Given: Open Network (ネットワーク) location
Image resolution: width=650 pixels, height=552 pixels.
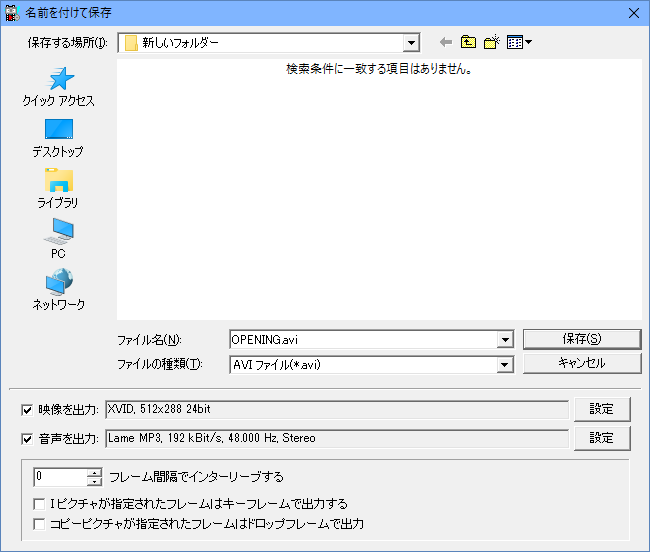Looking at the screenshot, I should pos(59,290).
